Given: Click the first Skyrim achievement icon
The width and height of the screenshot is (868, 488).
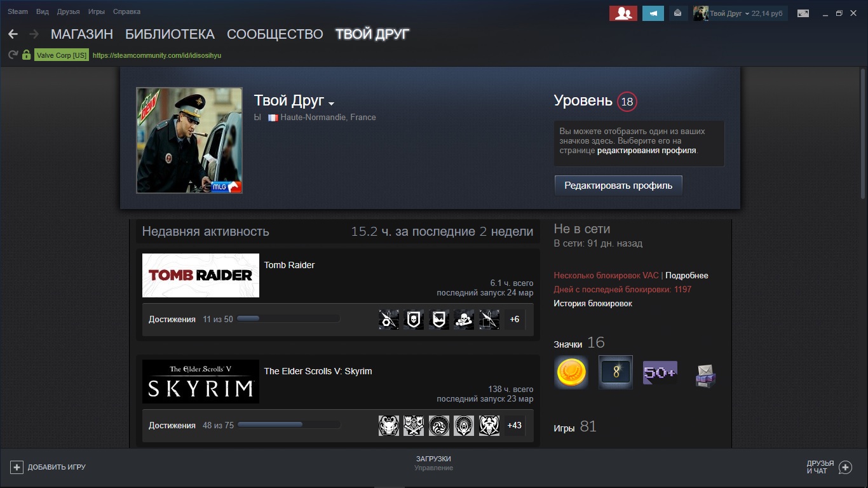Looking at the screenshot, I should pos(389,426).
